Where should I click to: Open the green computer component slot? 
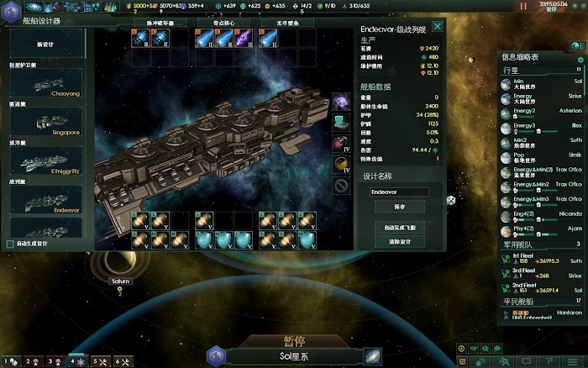pyautogui.click(x=341, y=123)
